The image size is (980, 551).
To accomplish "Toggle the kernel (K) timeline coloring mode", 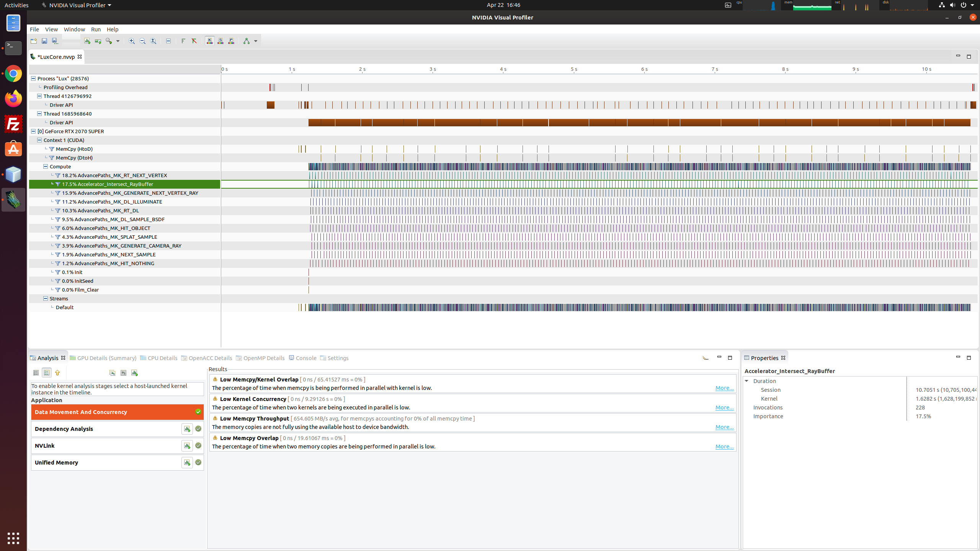I will 210,41.
